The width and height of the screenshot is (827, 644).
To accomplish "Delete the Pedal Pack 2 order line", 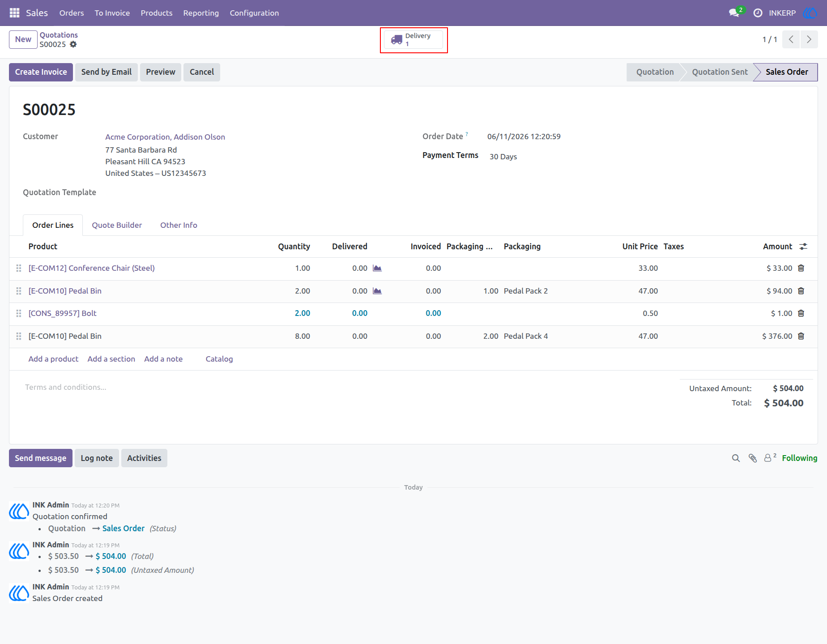I will (801, 291).
